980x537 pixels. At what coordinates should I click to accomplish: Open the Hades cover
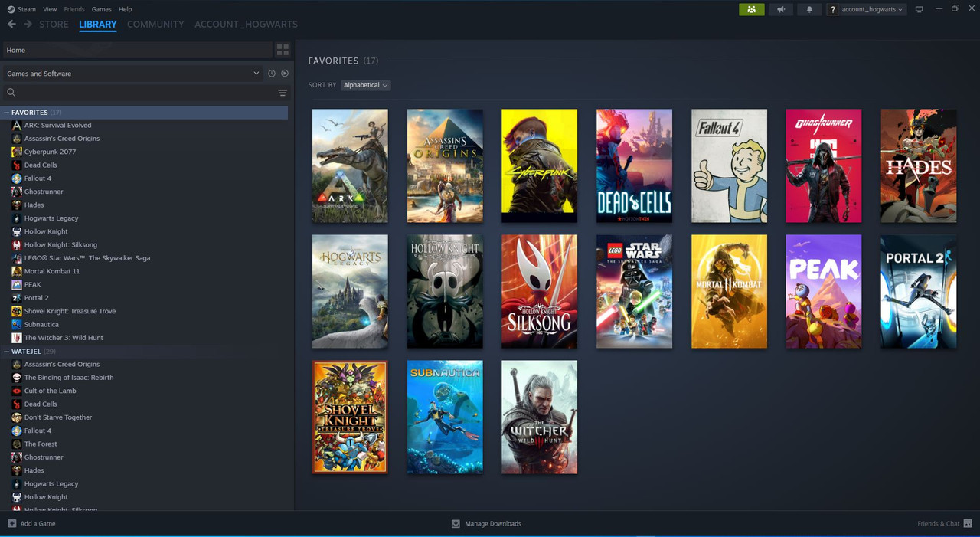[919, 165]
